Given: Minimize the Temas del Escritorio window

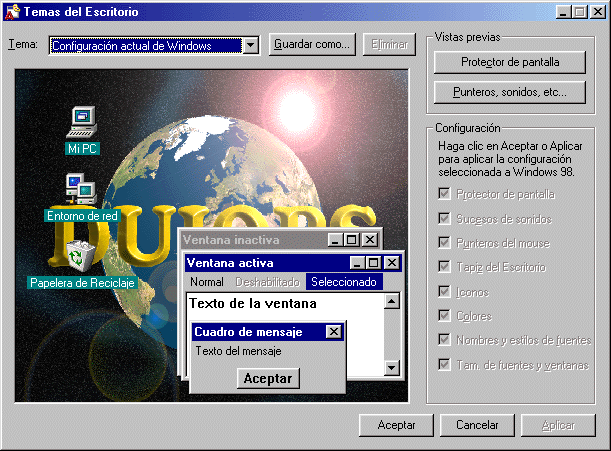Looking at the screenshot, I should point(563,12).
